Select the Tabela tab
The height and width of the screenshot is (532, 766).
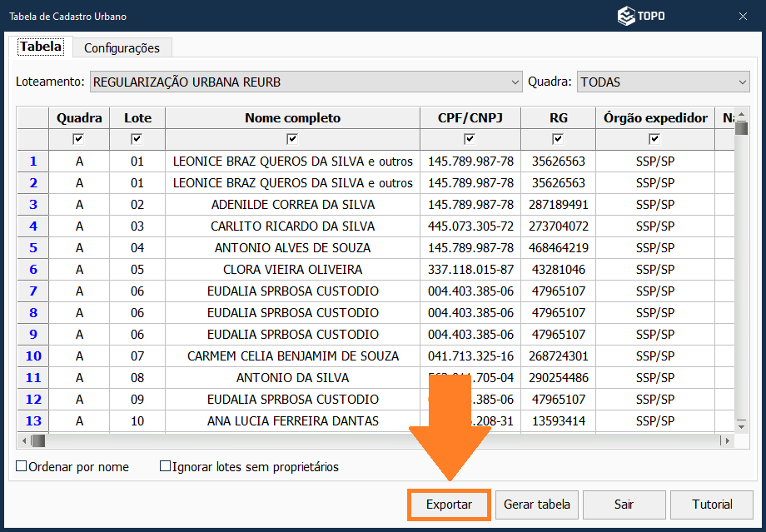tap(41, 47)
